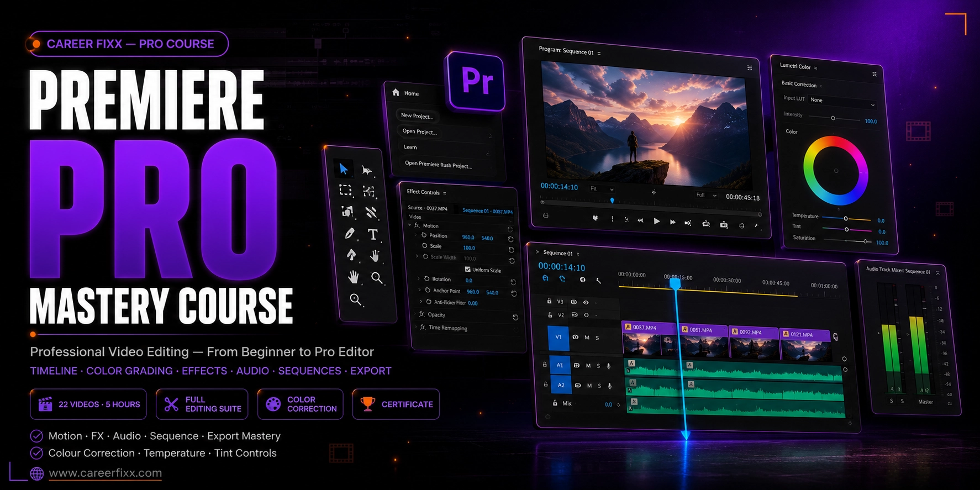Open the Fit zoom level dropdown

click(602, 189)
